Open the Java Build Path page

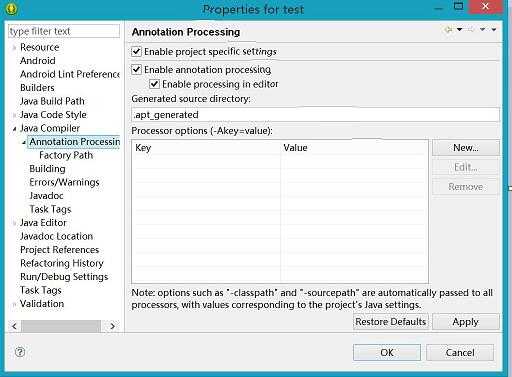coord(52,101)
